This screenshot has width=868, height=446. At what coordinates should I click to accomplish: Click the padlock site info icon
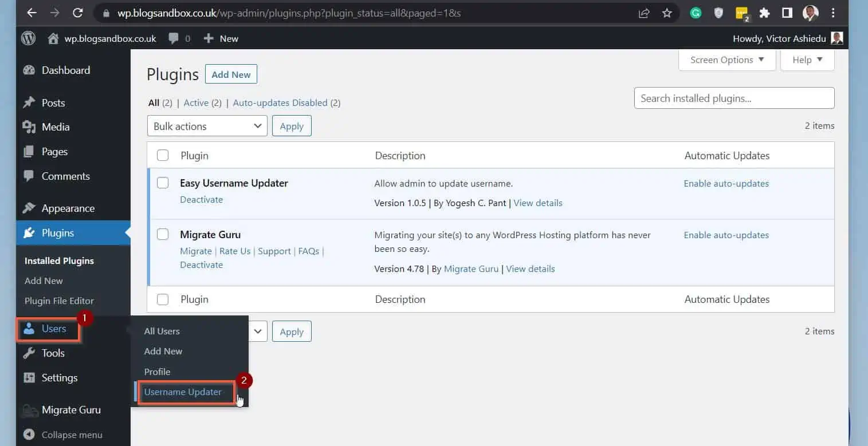105,13
